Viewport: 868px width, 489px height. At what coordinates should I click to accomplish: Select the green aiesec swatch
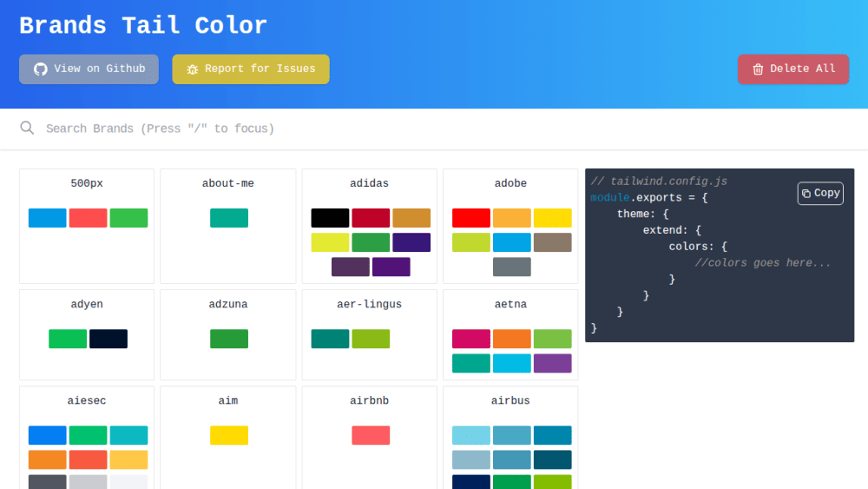88,435
